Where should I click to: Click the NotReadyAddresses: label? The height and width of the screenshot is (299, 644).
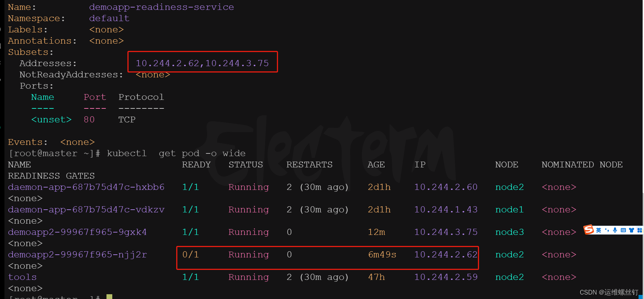pyautogui.click(x=71, y=75)
